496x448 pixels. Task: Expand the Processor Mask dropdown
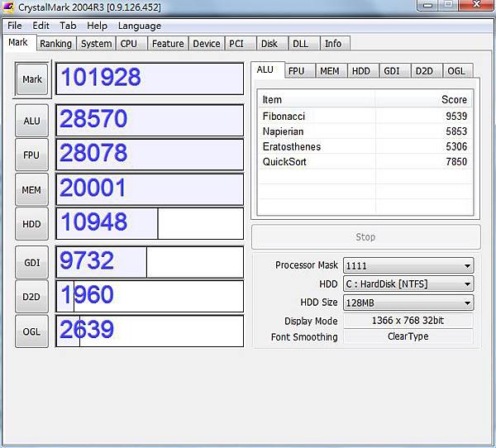pyautogui.click(x=467, y=265)
